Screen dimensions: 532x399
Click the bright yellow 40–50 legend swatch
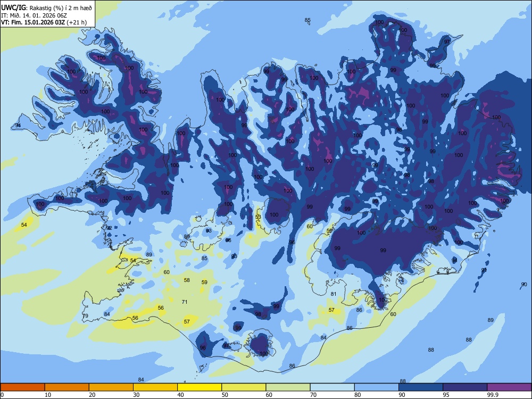coord(199,387)
